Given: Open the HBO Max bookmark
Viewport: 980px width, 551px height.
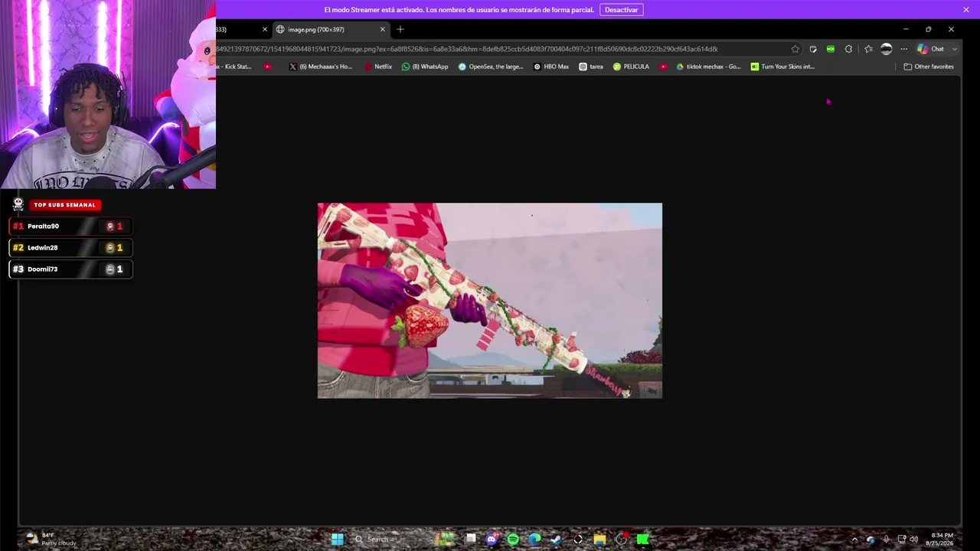Looking at the screenshot, I should point(551,67).
